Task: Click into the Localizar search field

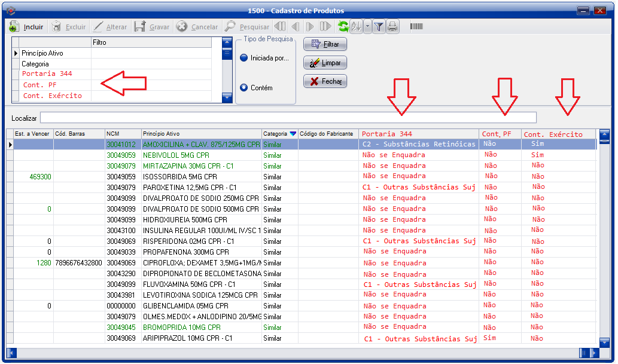Action: 288,118
